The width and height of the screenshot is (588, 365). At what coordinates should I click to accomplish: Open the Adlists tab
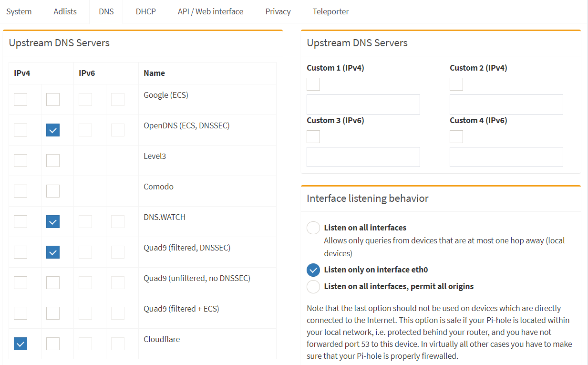pyautogui.click(x=65, y=11)
